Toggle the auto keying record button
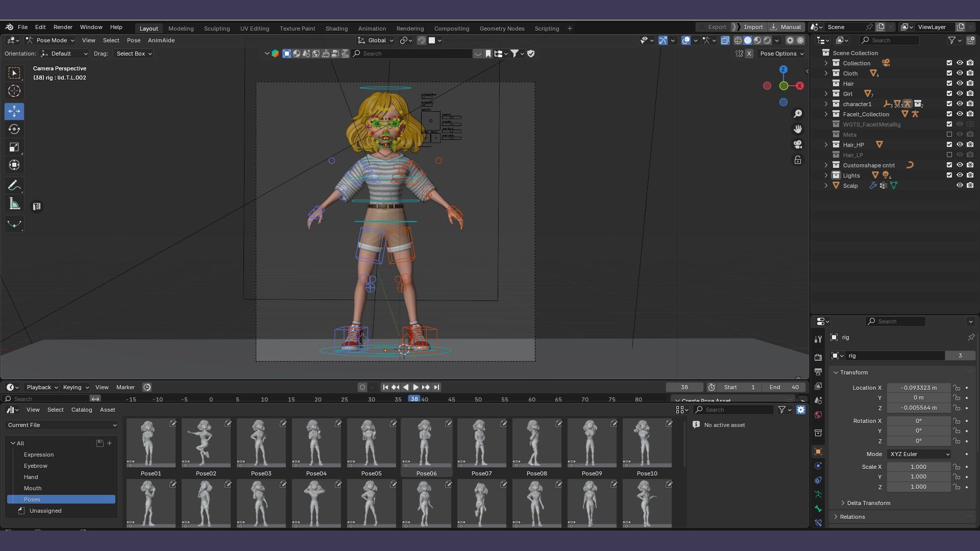 click(x=362, y=387)
